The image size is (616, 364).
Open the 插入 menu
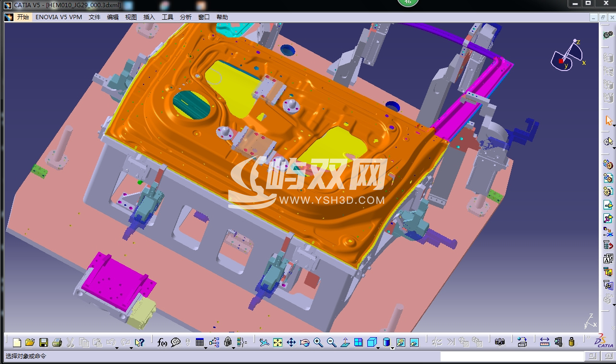click(x=149, y=17)
